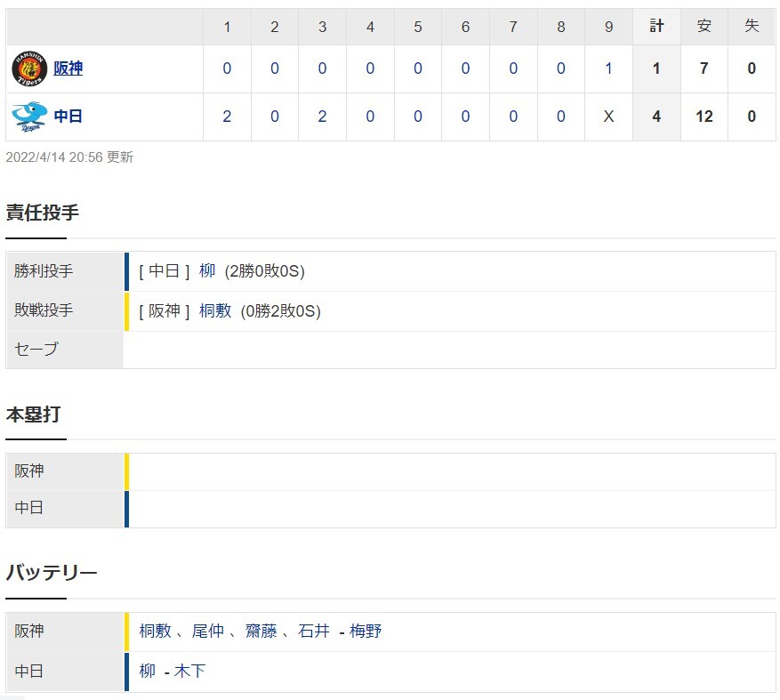Click Hanshin's 9th inning score of 1

(x=608, y=68)
